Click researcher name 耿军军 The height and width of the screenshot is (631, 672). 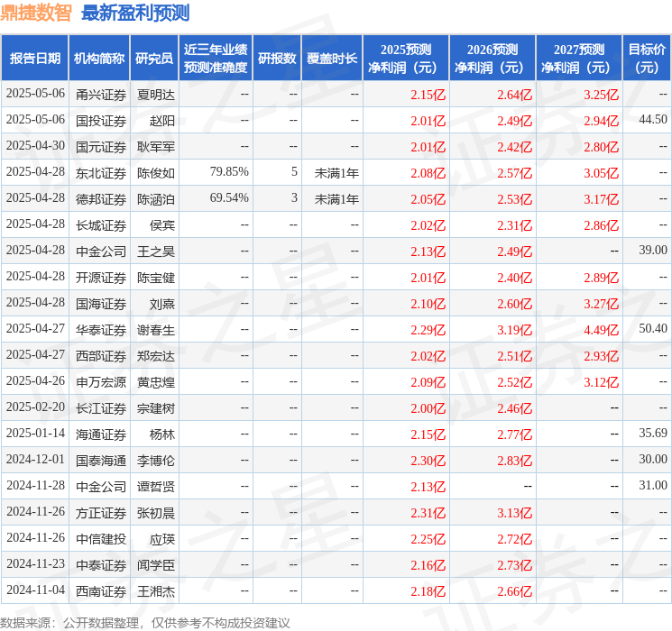tap(155, 147)
